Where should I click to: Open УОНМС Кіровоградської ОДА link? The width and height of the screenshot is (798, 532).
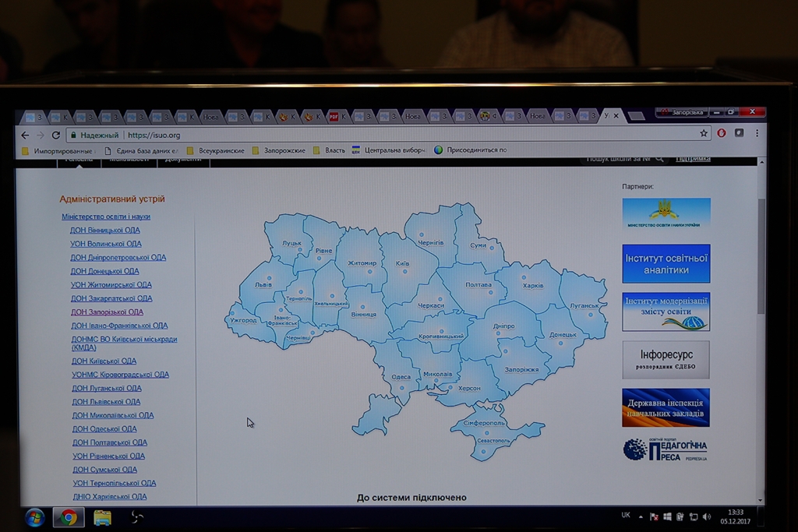120,375
